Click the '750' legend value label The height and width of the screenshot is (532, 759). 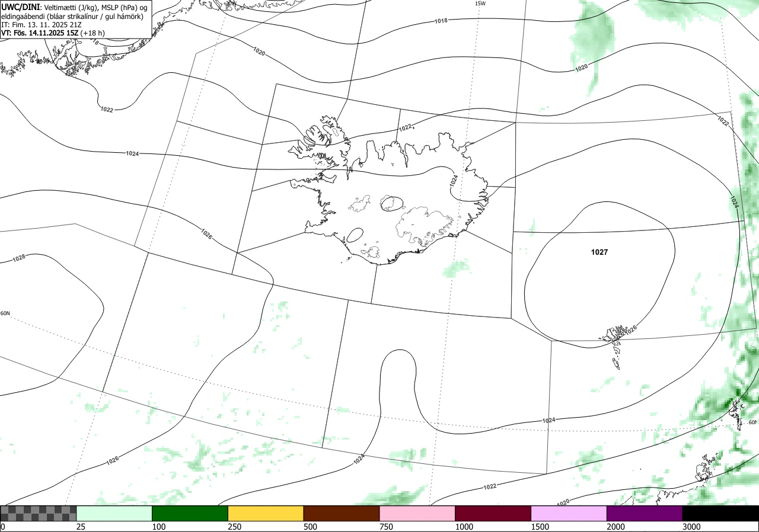[386, 527]
